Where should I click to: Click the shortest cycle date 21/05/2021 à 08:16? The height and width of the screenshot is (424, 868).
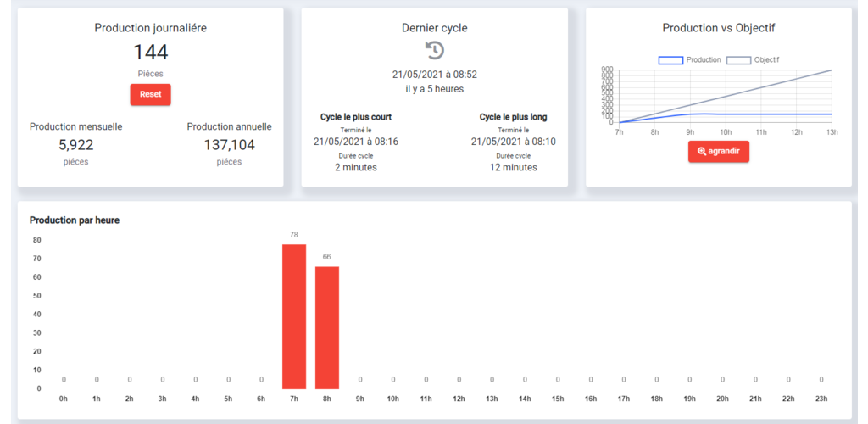[x=356, y=142]
